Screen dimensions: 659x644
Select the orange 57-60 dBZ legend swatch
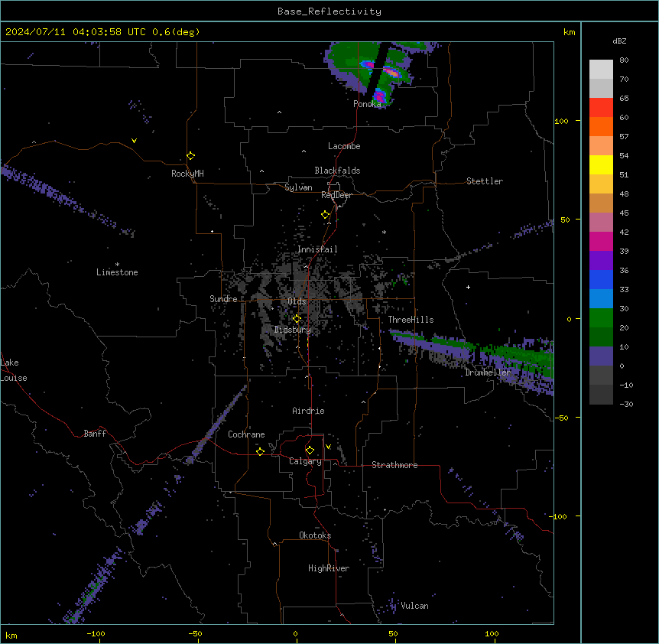click(x=601, y=126)
